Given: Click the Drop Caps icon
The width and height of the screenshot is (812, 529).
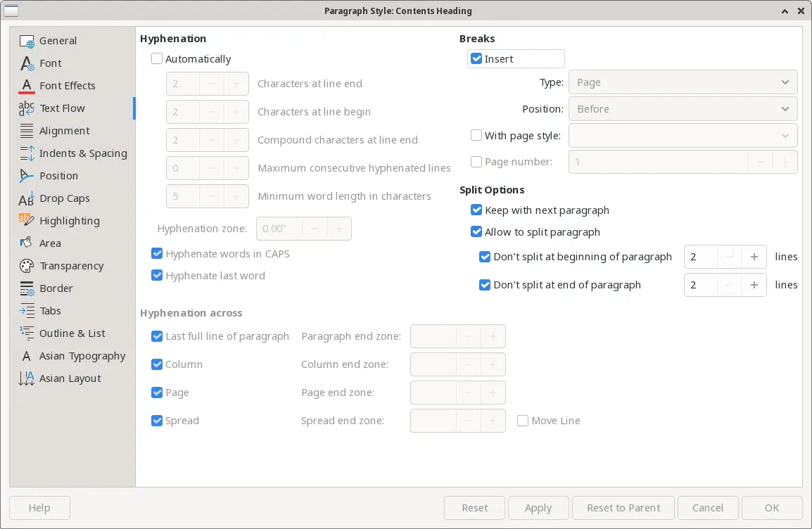Looking at the screenshot, I should click(x=27, y=198).
